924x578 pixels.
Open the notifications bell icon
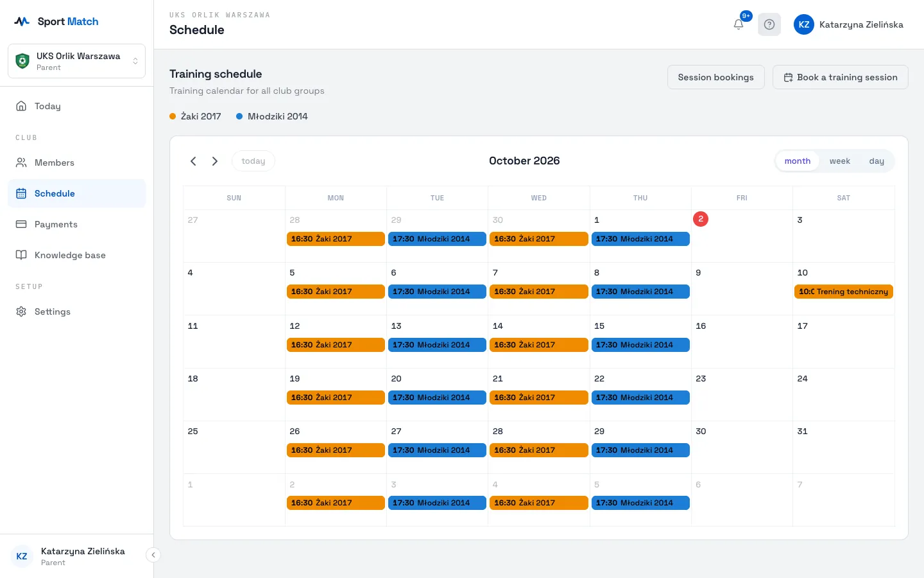click(739, 24)
